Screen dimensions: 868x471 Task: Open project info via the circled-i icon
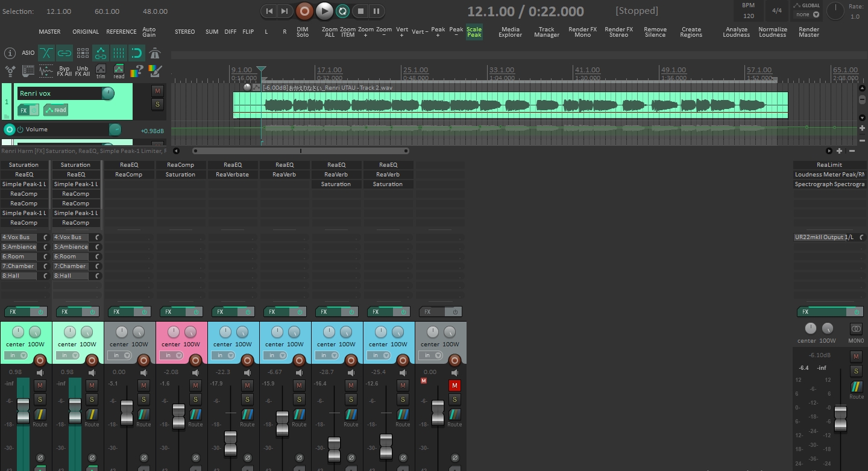point(10,53)
